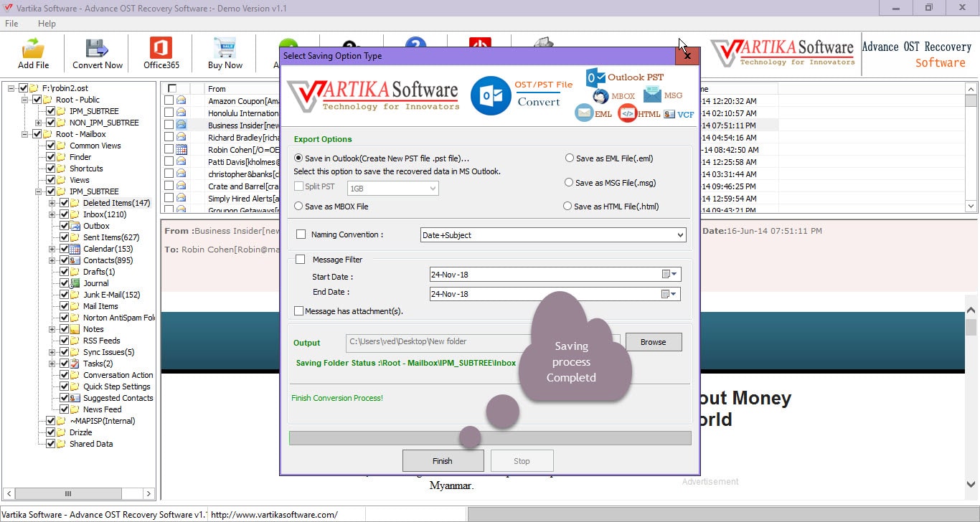Click the Amazon Coupon row envelope icon

tap(182, 101)
